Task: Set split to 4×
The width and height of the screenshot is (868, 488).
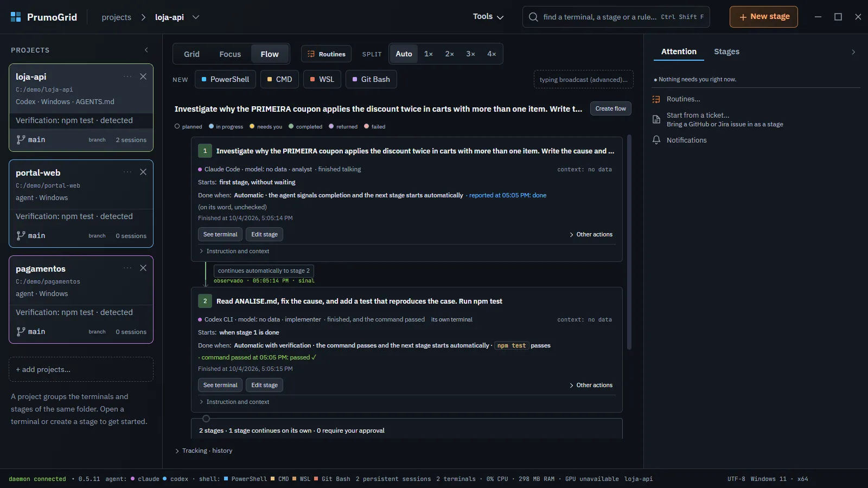Action: 492,54
